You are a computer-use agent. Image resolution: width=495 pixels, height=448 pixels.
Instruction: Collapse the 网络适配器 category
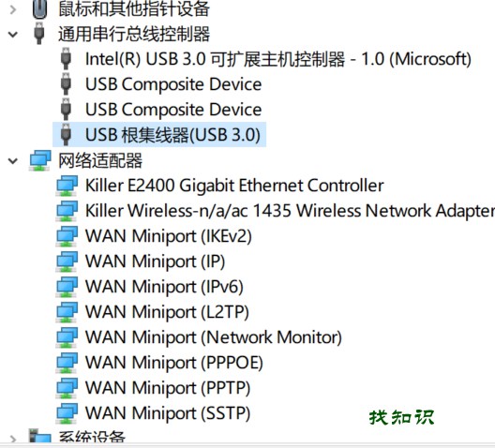[12, 161]
